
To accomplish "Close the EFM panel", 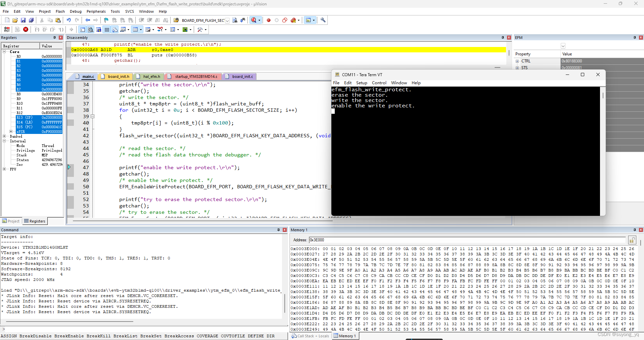I will point(641,38).
